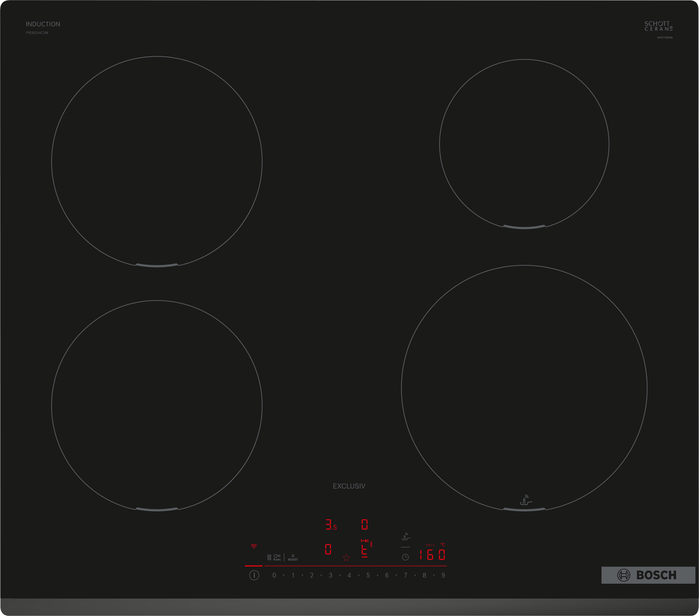The height and width of the screenshot is (616, 699).
Task: Set power level to 6 on slider
Action: 387,575
